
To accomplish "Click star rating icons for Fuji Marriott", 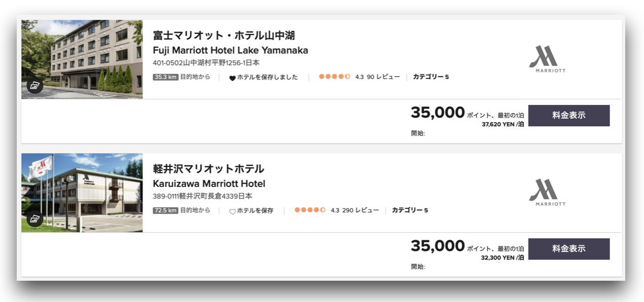I will [x=335, y=77].
